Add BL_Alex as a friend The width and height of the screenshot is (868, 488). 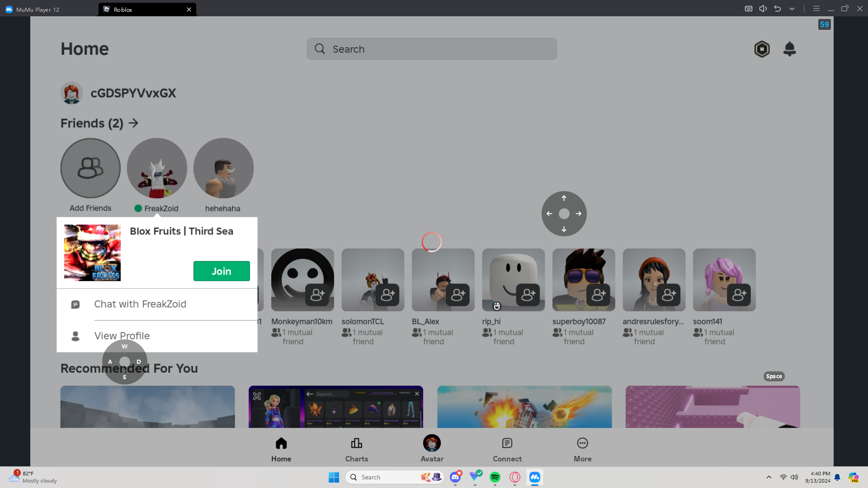coord(458,295)
